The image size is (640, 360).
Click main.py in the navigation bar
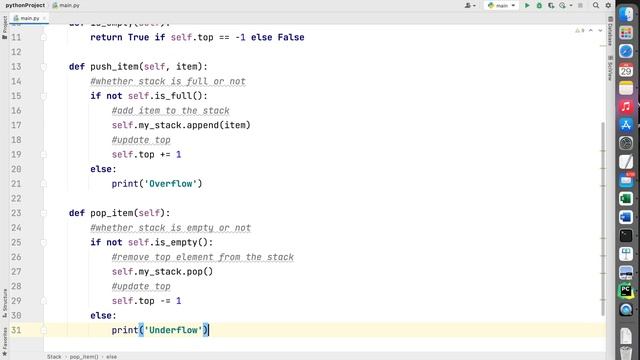point(66,5)
